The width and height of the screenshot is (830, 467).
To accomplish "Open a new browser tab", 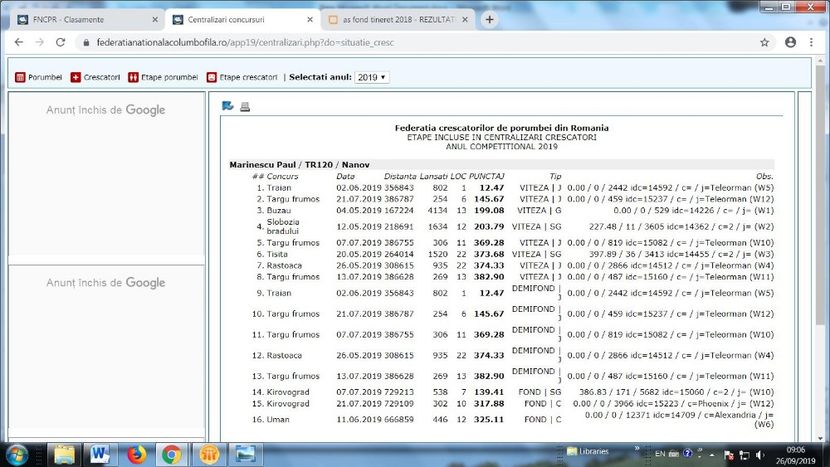I will point(489,19).
